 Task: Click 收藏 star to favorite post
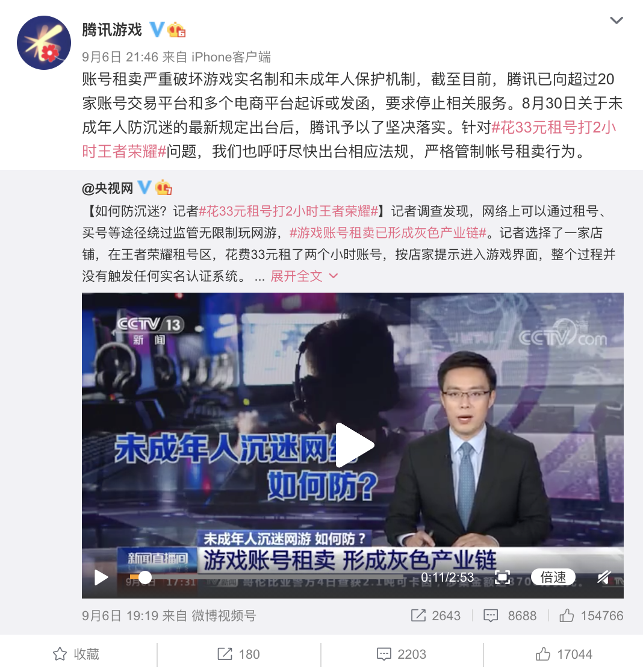tap(76, 654)
